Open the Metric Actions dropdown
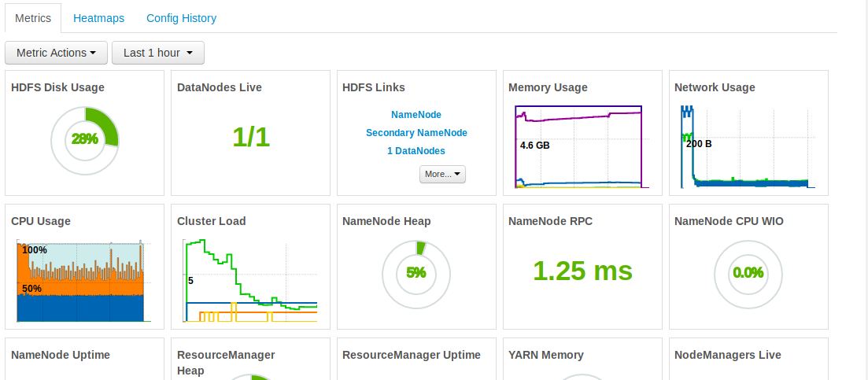The image size is (868, 380). (x=57, y=53)
